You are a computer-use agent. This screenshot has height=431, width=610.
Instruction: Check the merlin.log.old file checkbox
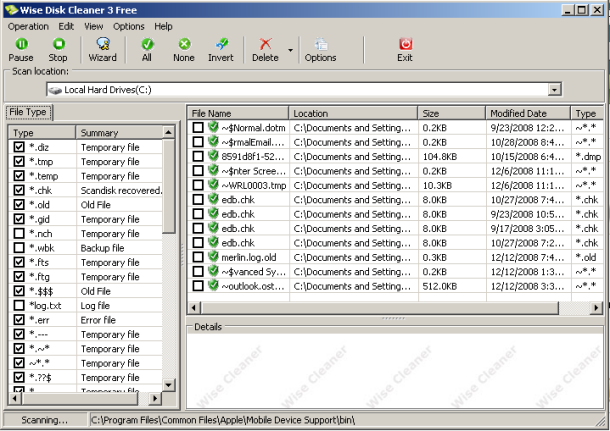[x=198, y=257]
